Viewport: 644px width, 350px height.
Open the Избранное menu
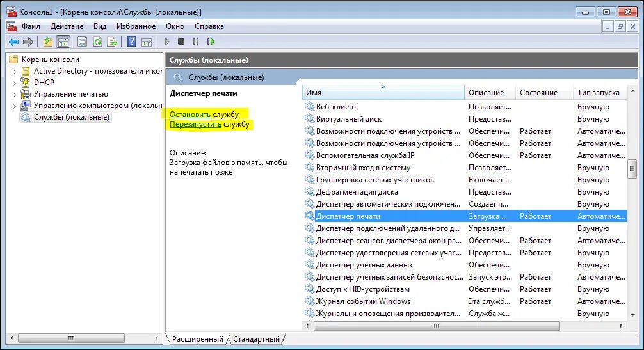[136, 26]
